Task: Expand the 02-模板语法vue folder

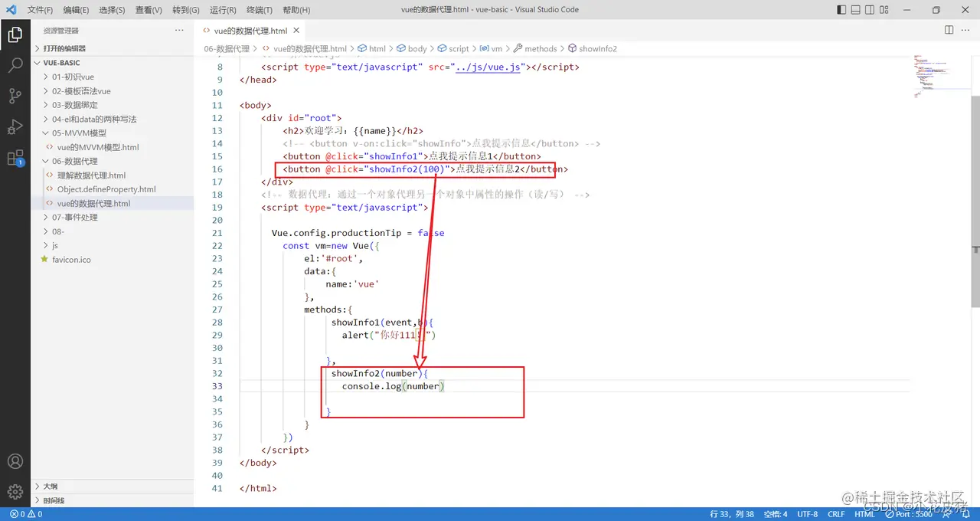Action: [x=112, y=91]
